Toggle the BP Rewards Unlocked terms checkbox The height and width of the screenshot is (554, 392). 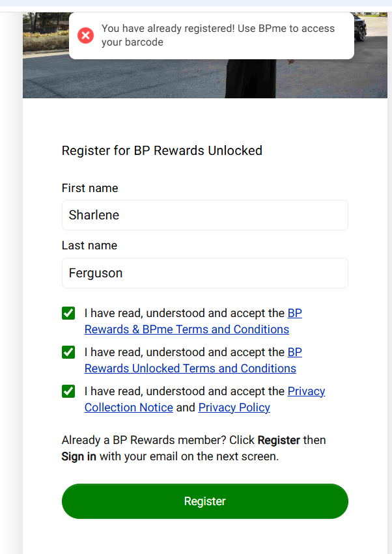point(68,352)
